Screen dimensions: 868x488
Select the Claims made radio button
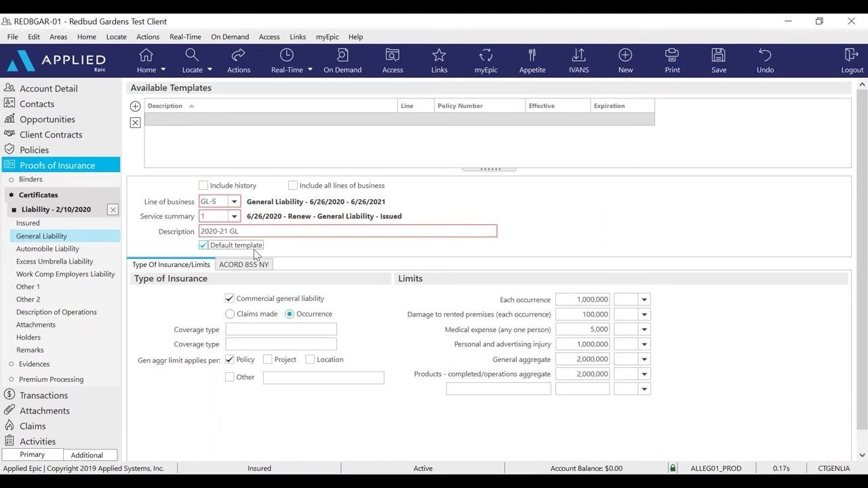(x=230, y=314)
